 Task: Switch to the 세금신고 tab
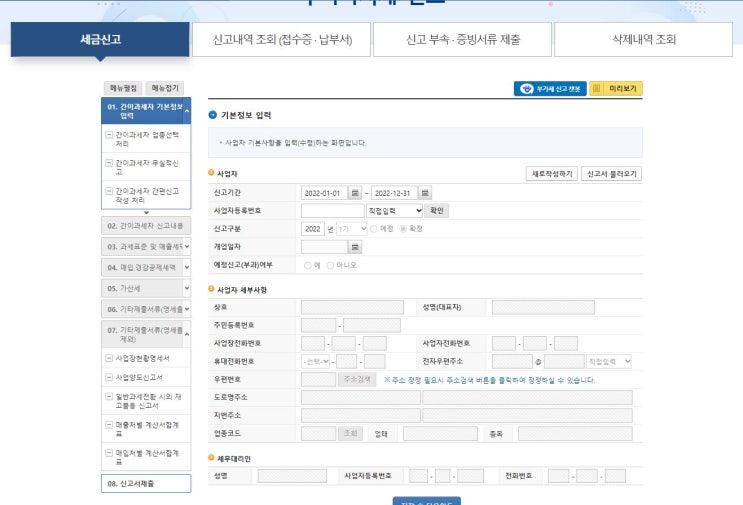click(100, 39)
